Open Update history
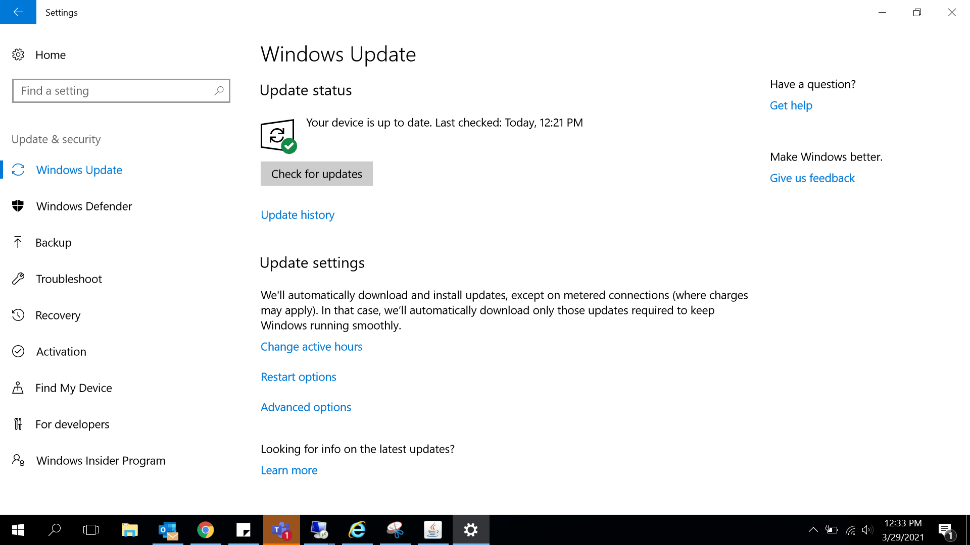 click(x=298, y=215)
